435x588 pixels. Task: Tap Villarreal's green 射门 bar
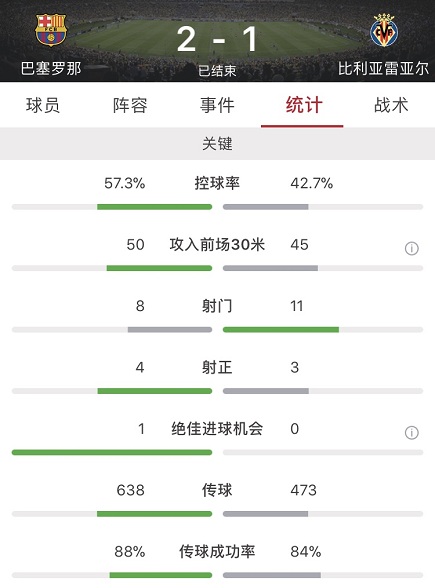281,330
